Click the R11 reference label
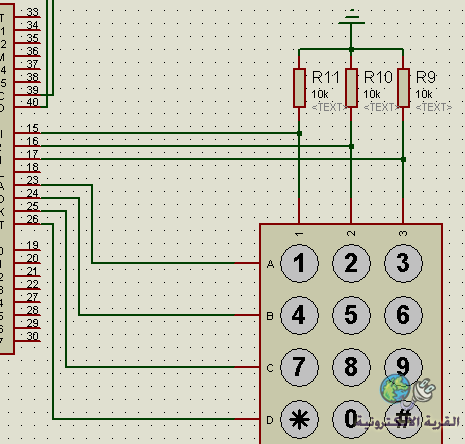Viewport: 465px width, 444px height. pyautogui.click(x=325, y=78)
